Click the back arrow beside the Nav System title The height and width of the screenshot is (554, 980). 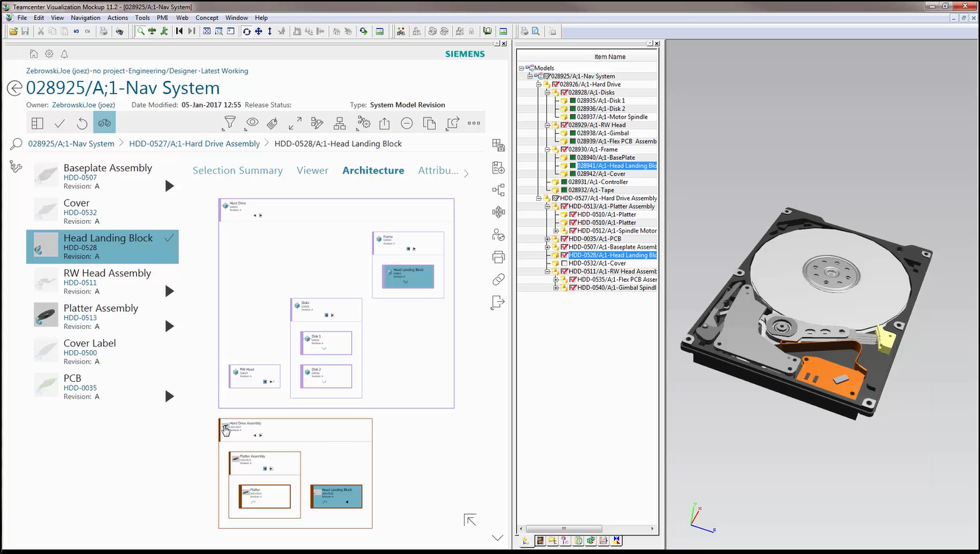point(15,88)
